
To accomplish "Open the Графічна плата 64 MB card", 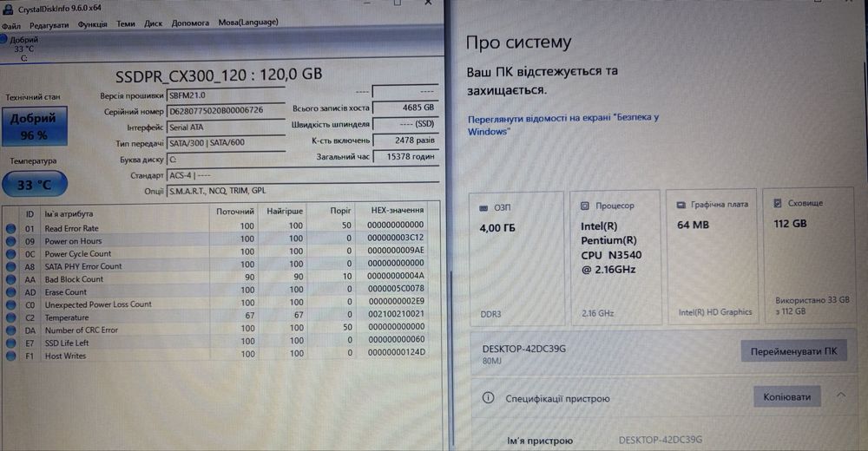I will 712,256.
